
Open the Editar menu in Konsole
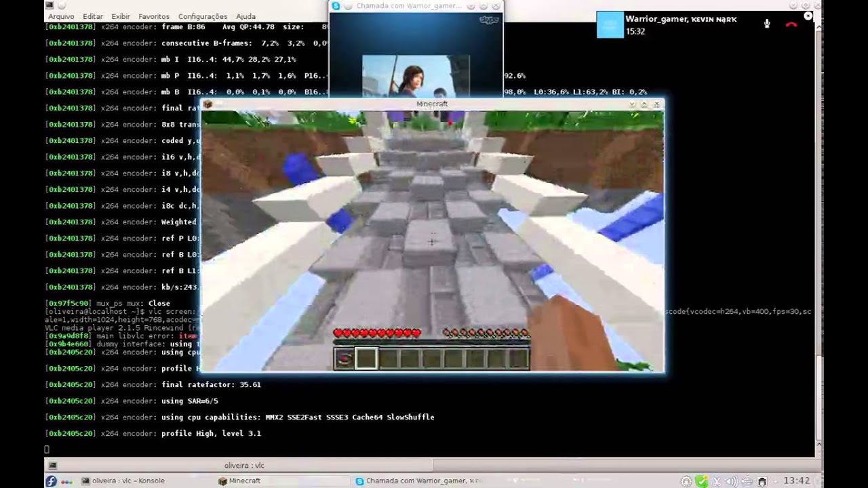(x=93, y=16)
